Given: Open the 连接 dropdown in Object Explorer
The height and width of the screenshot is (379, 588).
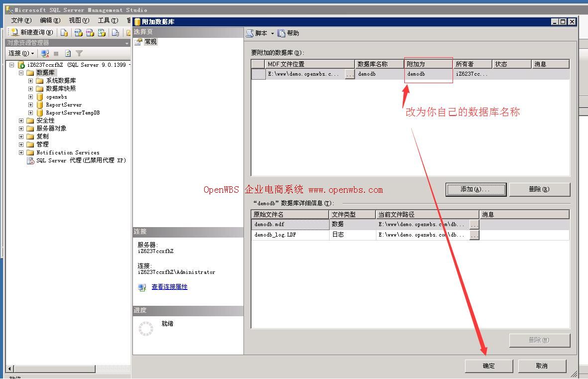Looking at the screenshot, I should 21,53.
